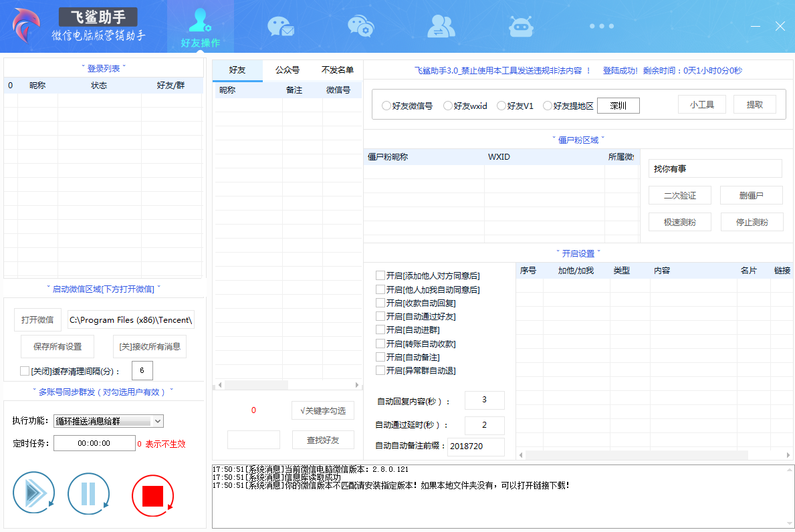Click the WeChat install path field

click(x=131, y=319)
